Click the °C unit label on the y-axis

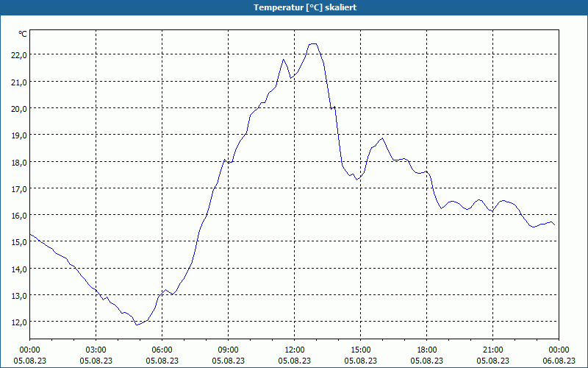(x=23, y=34)
